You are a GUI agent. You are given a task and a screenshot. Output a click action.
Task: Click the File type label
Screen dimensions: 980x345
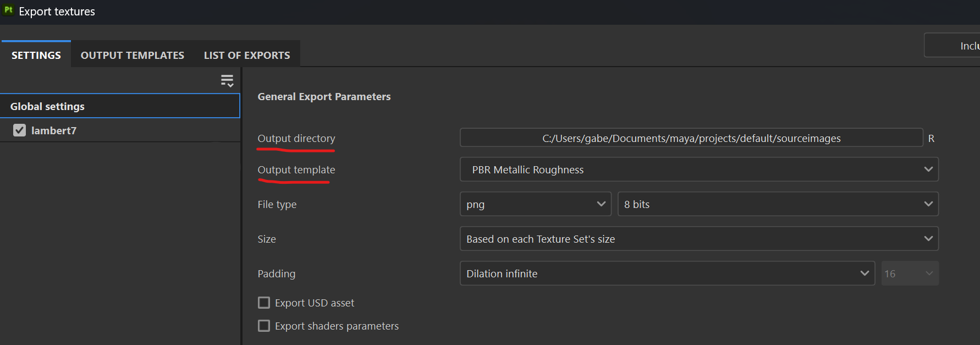tap(277, 205)
